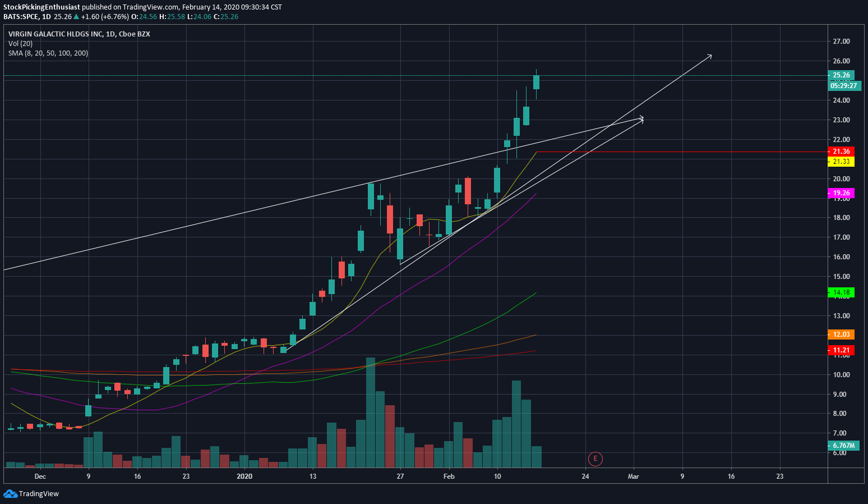Click the +1.60 (+6.76%) change value in header

pyautogui.click(x=105, y=17)
